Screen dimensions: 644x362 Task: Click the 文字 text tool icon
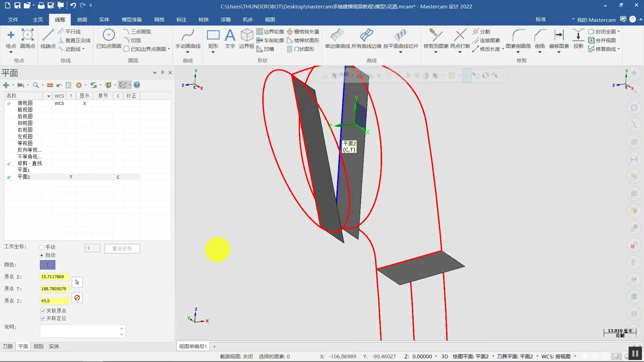coord(230,36)
